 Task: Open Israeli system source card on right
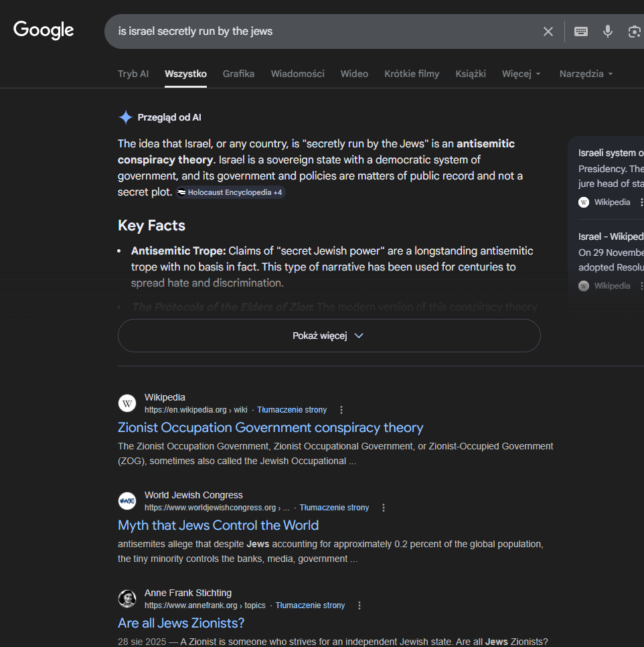pyautogui.click(x=611, y=177)
